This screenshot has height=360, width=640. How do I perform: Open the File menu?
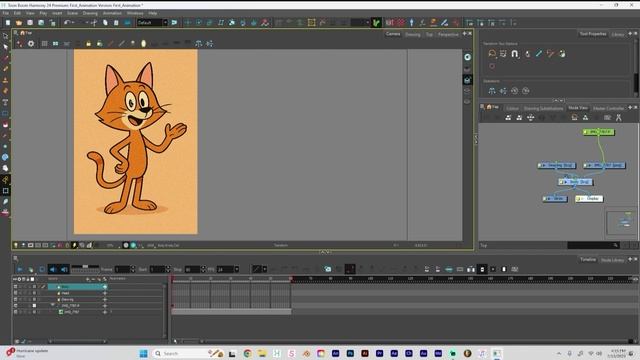point(6,13)
